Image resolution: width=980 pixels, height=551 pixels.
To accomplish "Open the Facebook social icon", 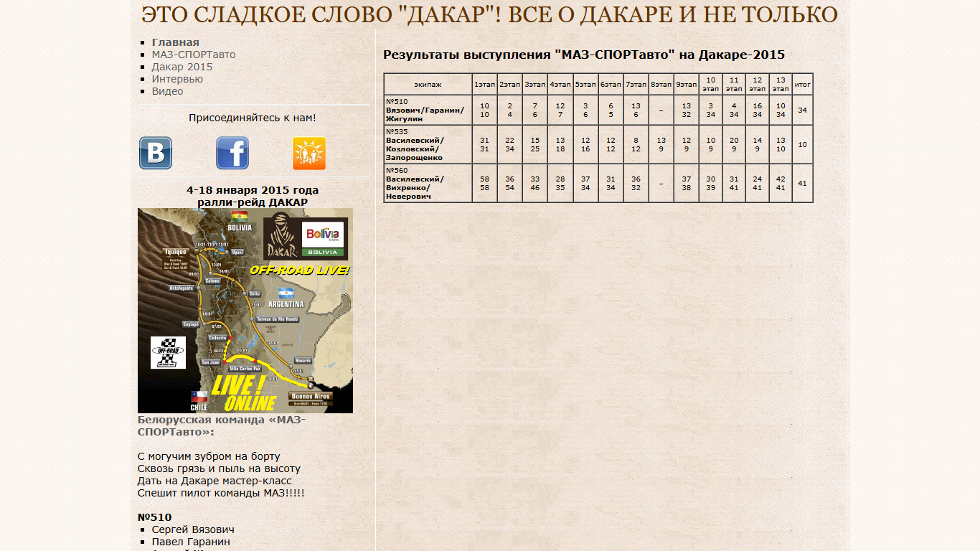I will (x=232, y=153).
